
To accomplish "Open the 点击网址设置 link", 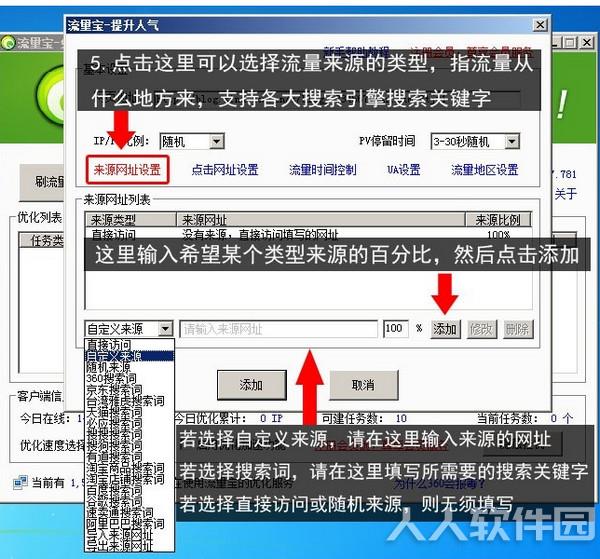I will coord(225,169).
